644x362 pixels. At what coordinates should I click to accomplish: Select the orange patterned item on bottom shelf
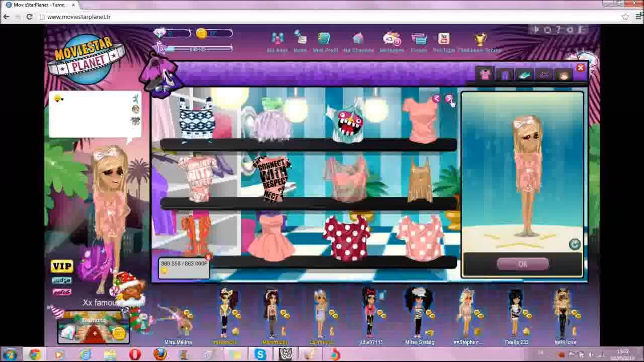[x=196, y=235]
